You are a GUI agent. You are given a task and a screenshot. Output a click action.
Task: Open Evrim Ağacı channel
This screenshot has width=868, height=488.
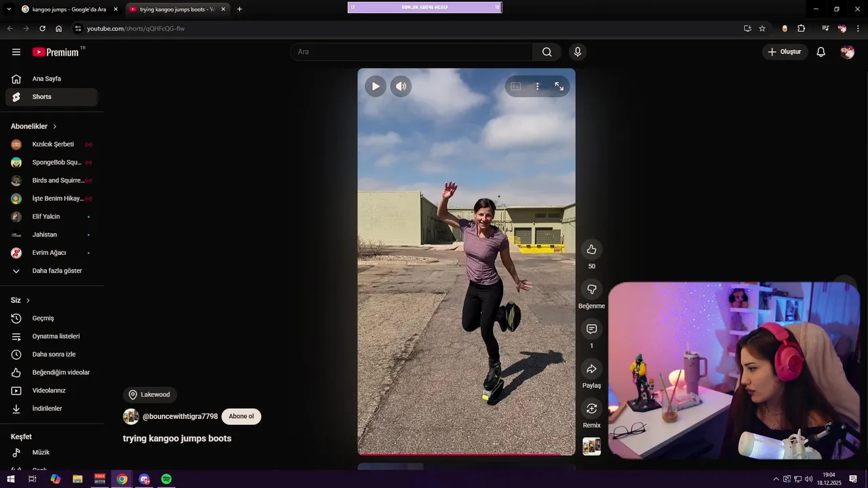point(52,253)
